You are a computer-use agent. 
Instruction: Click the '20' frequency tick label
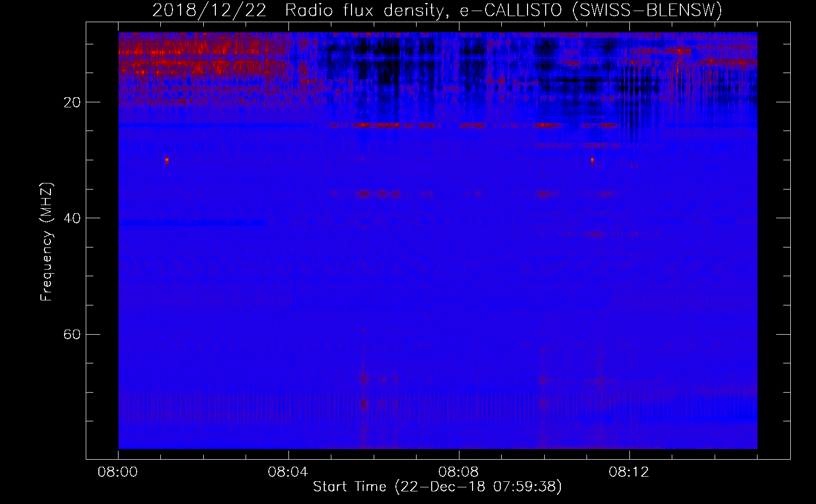click(x=73, y=103)
